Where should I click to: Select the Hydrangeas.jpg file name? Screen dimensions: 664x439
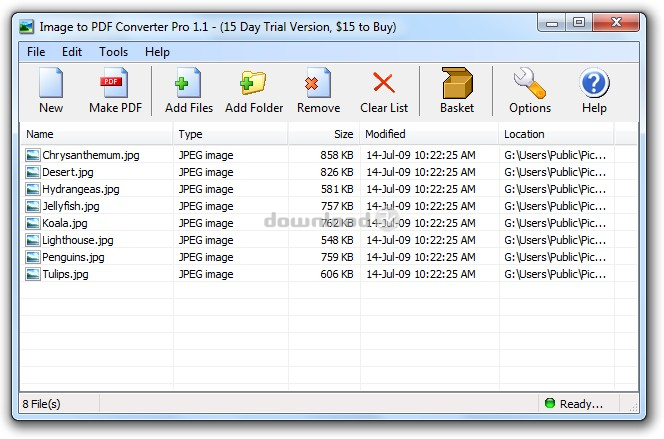click(x=80, y=189)
